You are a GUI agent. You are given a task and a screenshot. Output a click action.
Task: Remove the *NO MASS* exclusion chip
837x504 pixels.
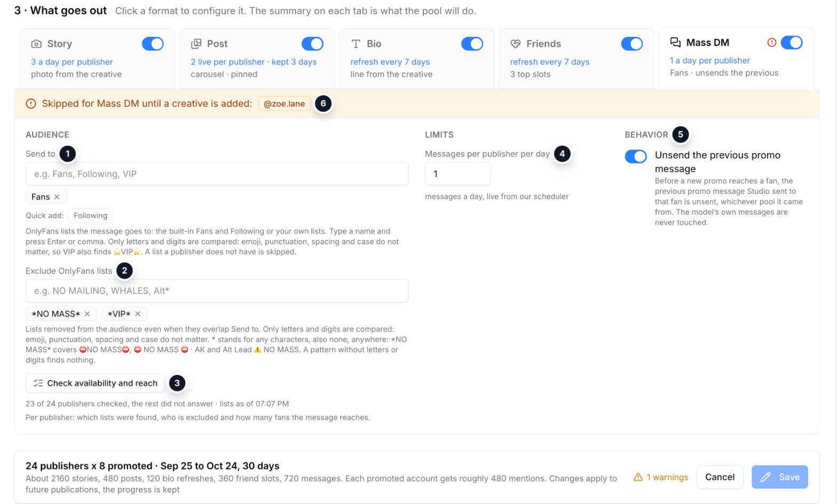(88, 314)
